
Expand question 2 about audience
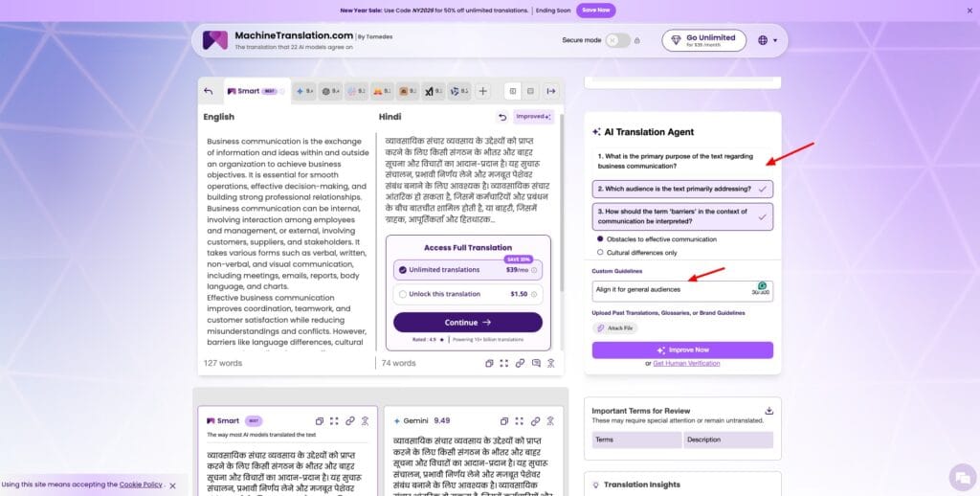[x=682, y=189]
